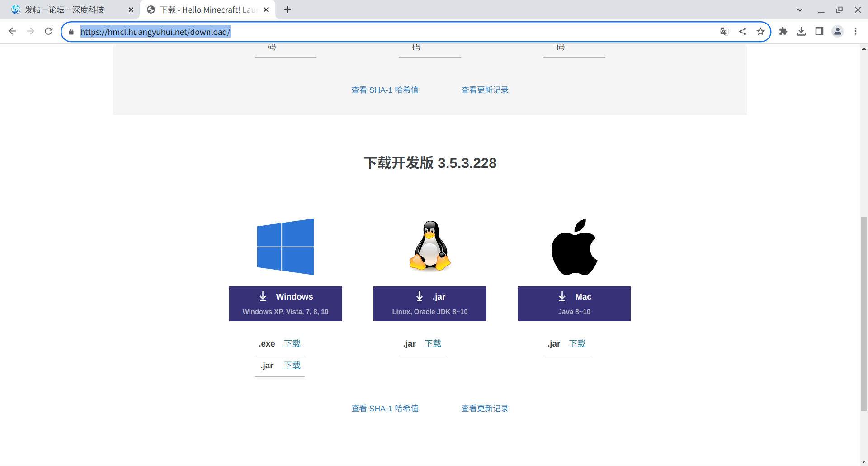Click the Apple logo image
The width and height of the screenshot is (868, 466).
[x=574, y=247]
